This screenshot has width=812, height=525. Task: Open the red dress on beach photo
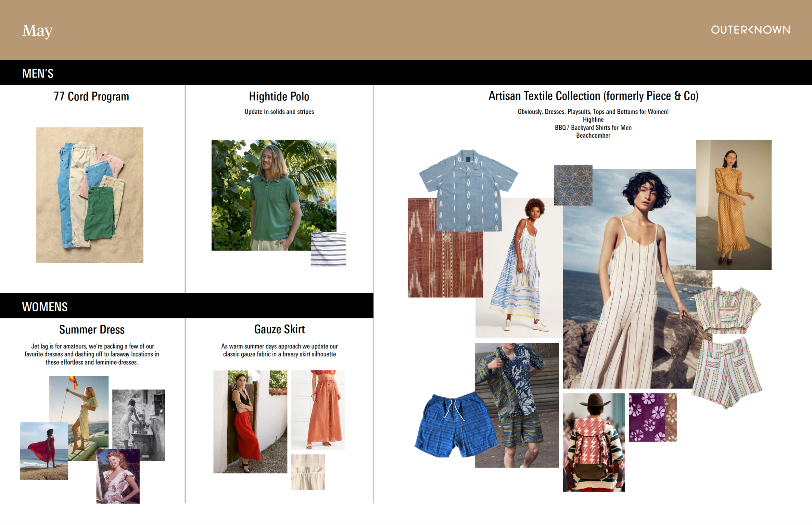[44, 451]
